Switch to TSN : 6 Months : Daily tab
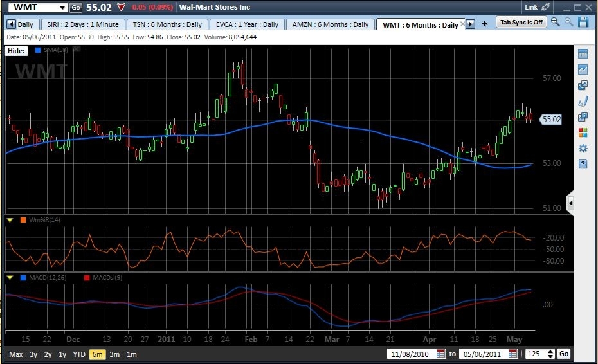The image size is (598, 364). [x=167, y=24]
